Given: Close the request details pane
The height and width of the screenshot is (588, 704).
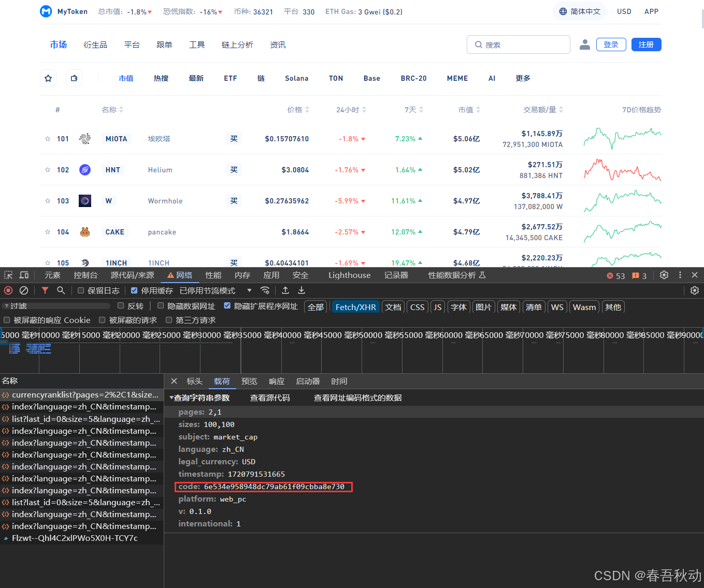Looking at the screenshot, I should point(174,381).
